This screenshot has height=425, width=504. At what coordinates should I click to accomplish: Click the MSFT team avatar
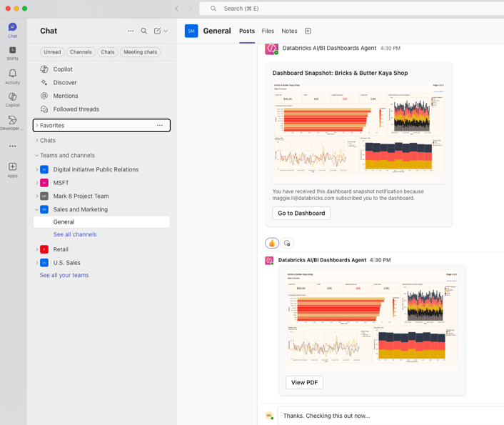[44, 183]
